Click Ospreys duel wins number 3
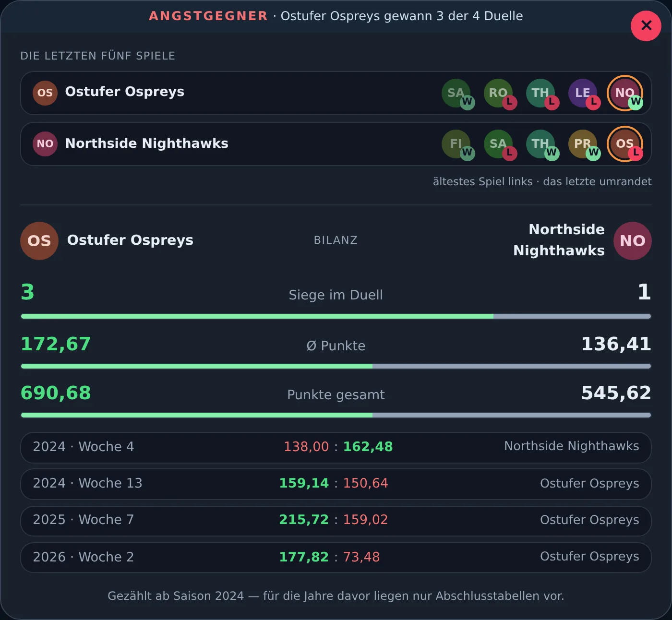672x620 pixels. [x=28, y=292]
